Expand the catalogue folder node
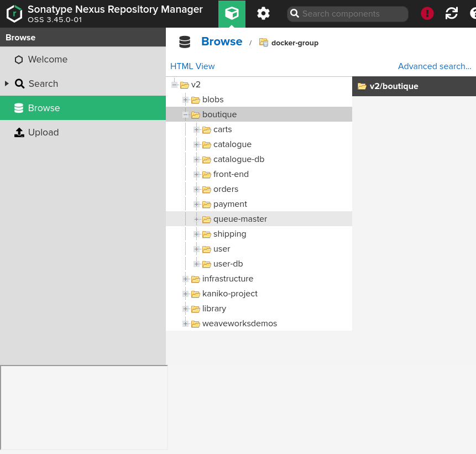The height and width of the screenshot is (454, 476). click(197, 144)
